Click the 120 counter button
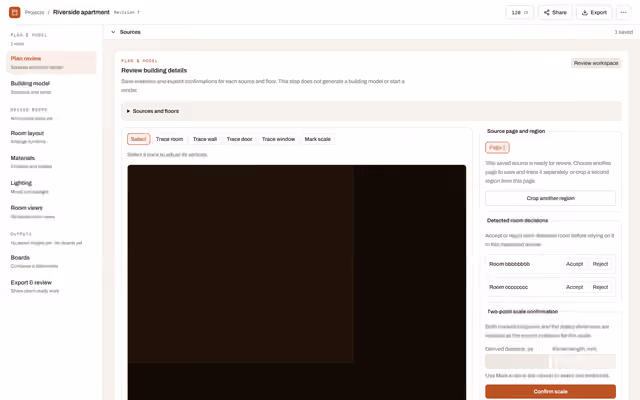 (x=520, y=12)
